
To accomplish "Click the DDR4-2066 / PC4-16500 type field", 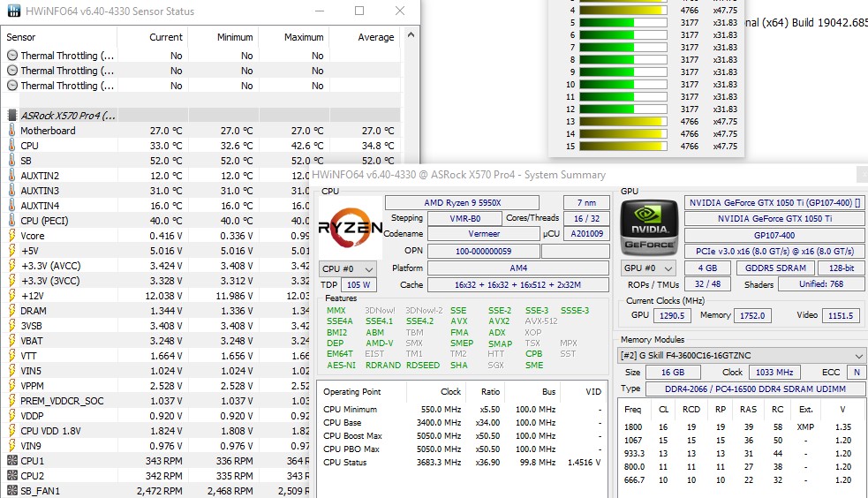I will 755,389.
